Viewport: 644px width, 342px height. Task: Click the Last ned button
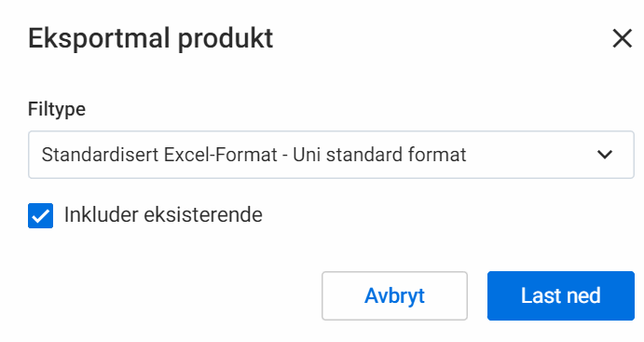pyautogui.click(x=561, y=295)
